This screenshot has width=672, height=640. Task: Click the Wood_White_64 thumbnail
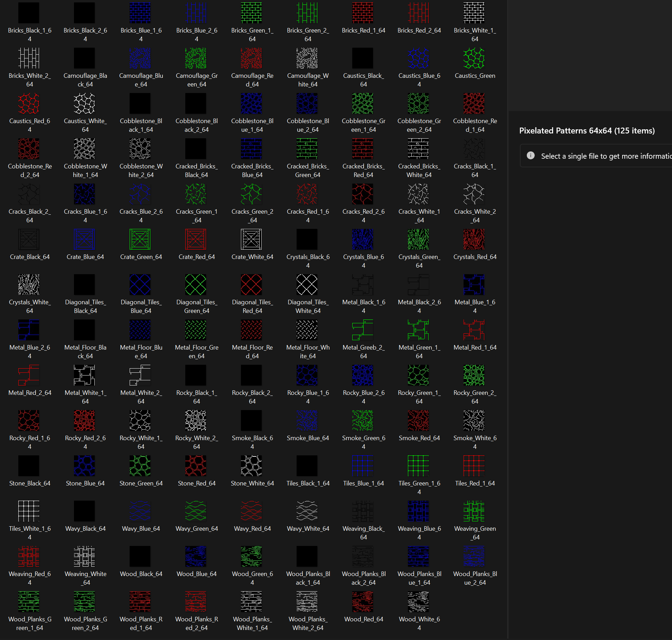(x=418, y=602)
